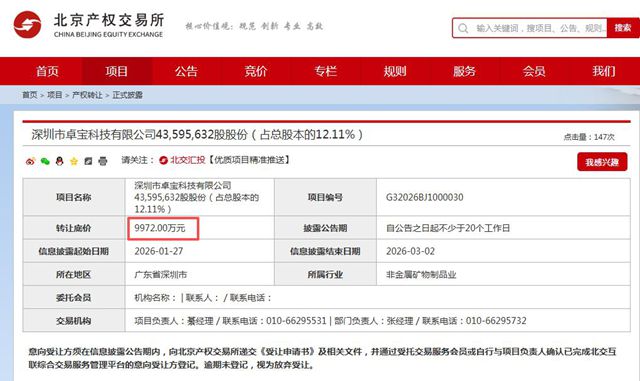Open the 规则 nav menu
The height and width of the screenshot is (381, 640).
click(395, 71)
